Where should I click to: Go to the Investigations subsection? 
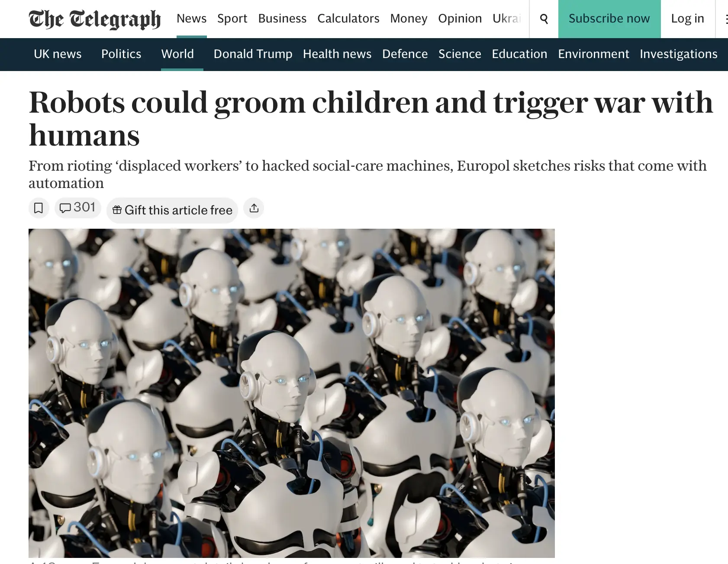coord(678,54)
